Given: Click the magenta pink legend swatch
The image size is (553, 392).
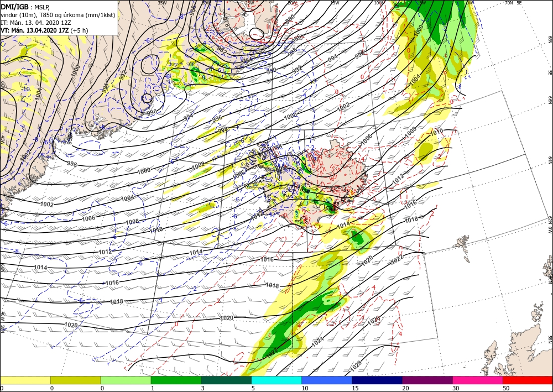Looking at the screenshot, I should coord(478,380).
